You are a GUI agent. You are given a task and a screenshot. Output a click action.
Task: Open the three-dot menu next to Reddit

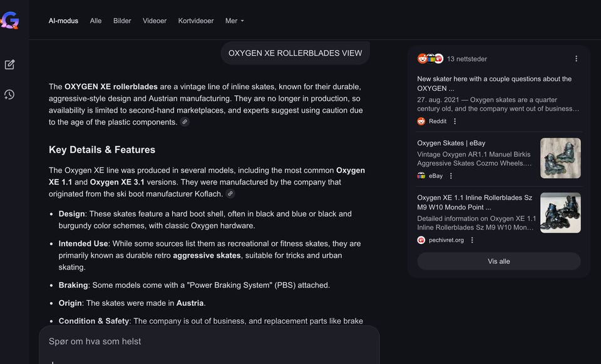click(455, 121)
